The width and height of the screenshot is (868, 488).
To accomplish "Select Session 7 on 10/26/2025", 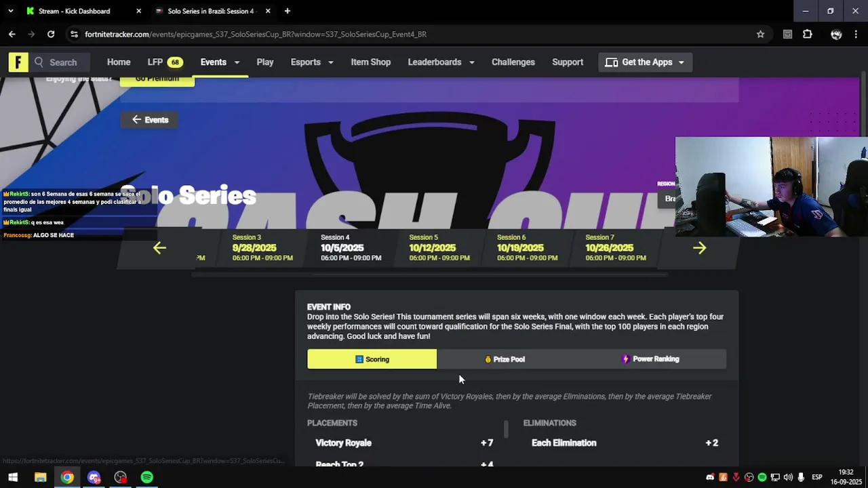I will coord(616,248).
